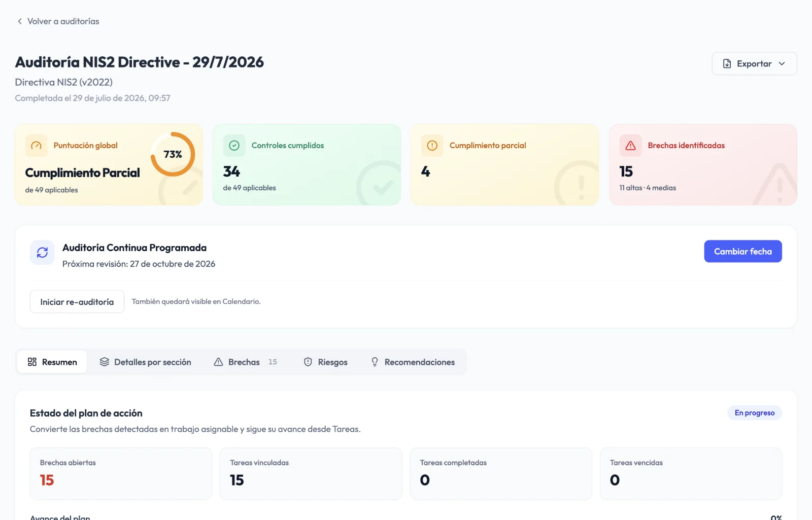Start re-audit with Iniciar re-auditoría button
Image resolution: width=812 pixels, height=520 pixels.
[77, 302]
